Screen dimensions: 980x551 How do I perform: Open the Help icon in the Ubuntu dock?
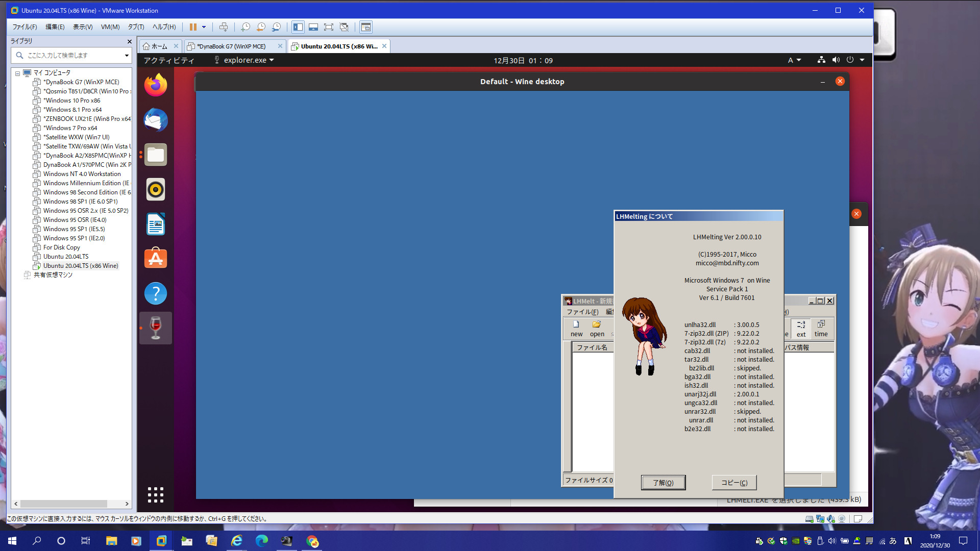156,293
